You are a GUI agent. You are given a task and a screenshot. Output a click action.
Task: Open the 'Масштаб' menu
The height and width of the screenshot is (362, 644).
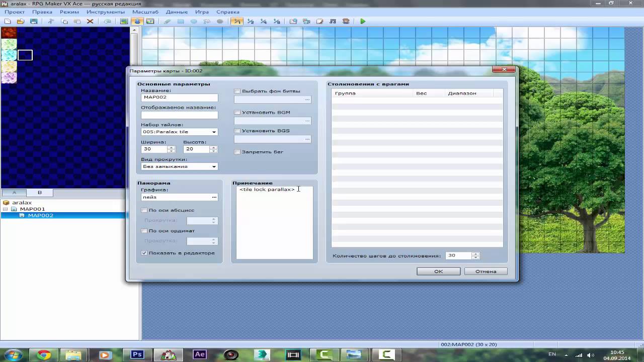[x=145, y=12]
